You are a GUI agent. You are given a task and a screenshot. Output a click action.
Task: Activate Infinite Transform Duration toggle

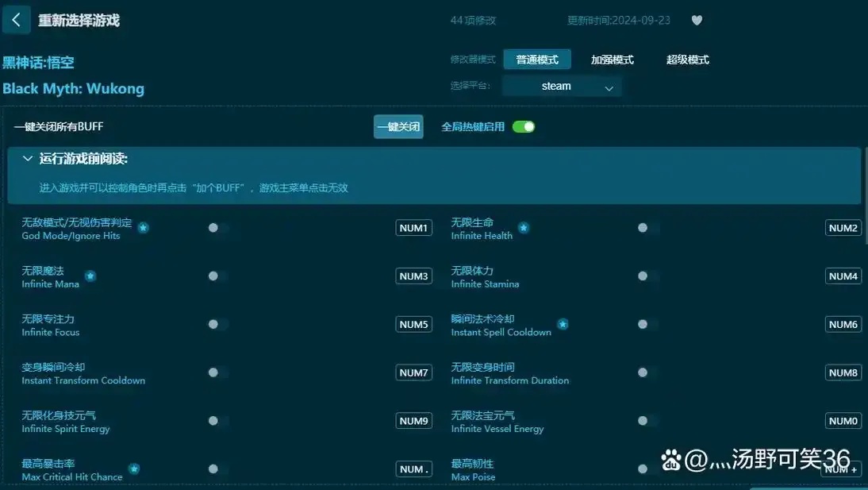click(x=647, y=372)
